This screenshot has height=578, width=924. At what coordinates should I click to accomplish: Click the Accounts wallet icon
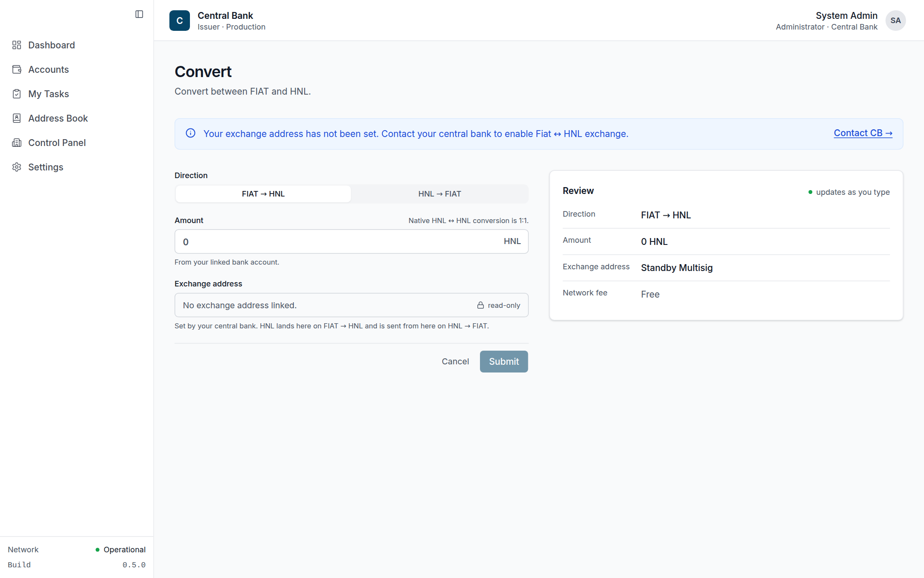(x=17, y=69)
